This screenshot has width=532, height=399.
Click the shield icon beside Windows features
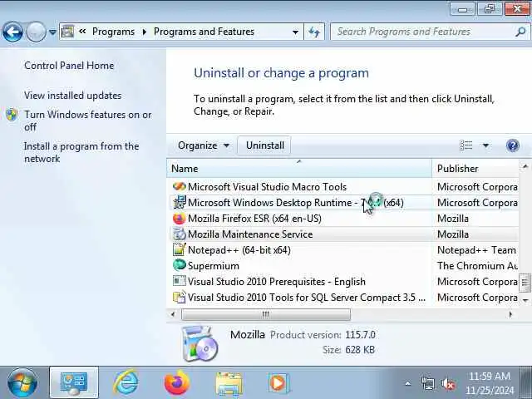(12, 115)
